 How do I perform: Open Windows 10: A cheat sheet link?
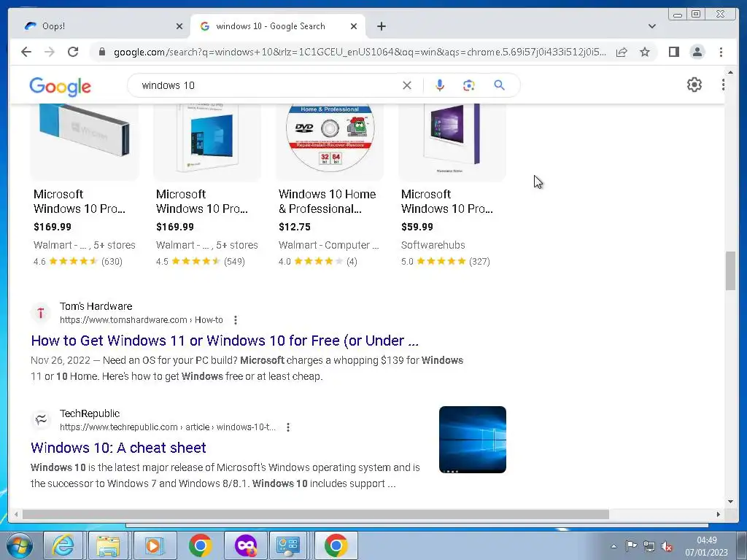[x=118, y=448]
